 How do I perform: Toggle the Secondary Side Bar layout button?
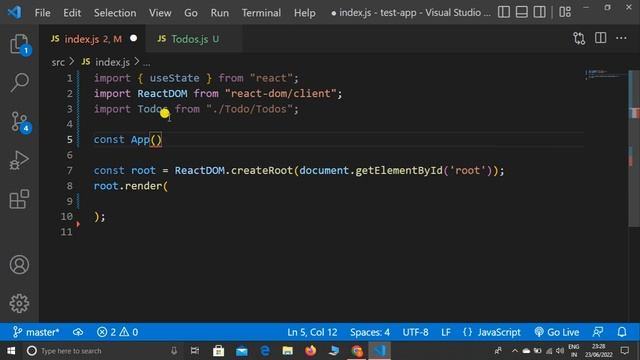[x=540, y=12]
